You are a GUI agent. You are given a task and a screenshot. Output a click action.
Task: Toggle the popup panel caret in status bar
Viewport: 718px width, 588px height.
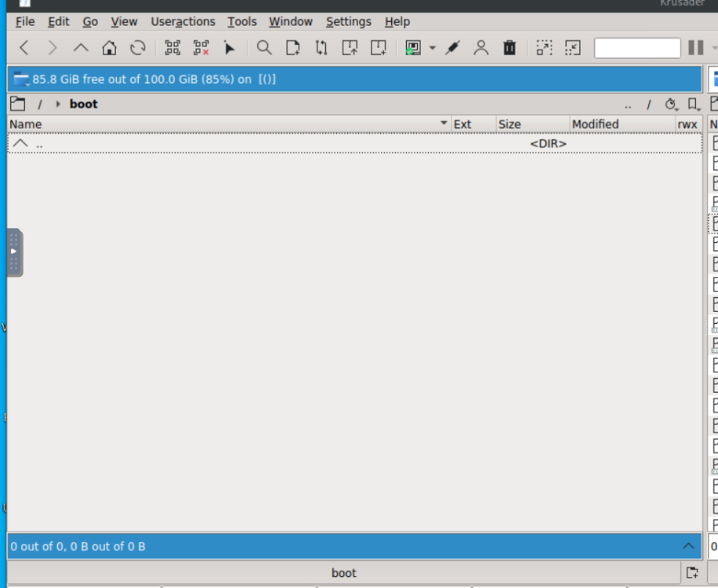(688, 546)
